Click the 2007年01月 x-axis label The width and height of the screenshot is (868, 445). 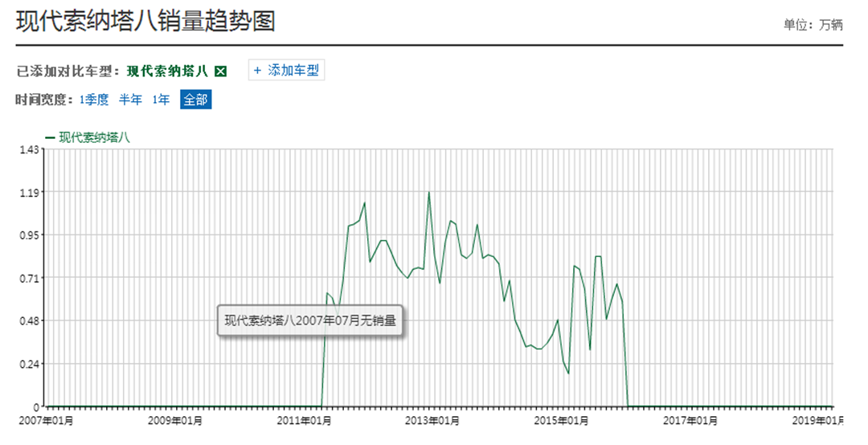[x=46, y=420]
